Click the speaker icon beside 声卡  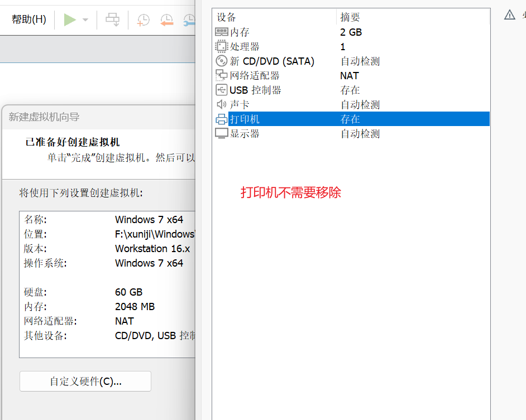[x=222, y=104]
